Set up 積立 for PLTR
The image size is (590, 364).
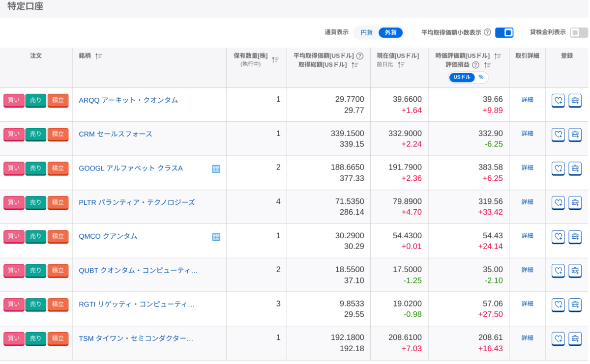tap(58, 202)
